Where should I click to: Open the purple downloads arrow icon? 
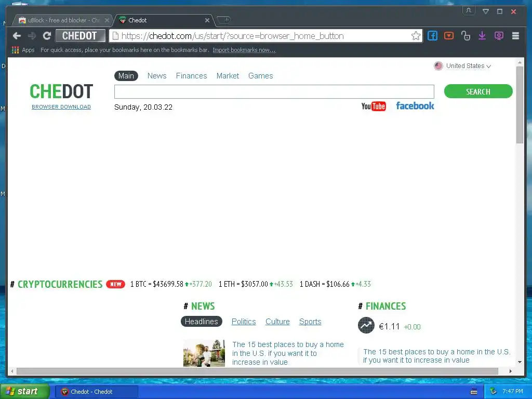482,36
